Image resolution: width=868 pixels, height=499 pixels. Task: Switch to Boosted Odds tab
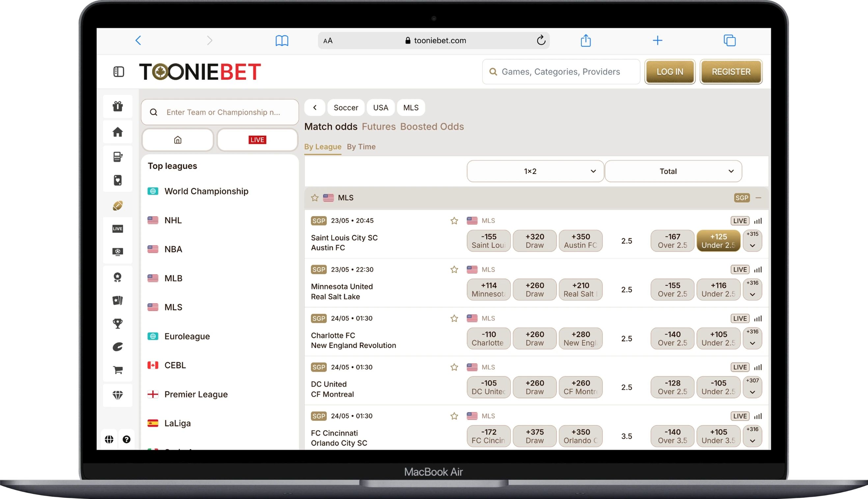[x=432, y=127]
